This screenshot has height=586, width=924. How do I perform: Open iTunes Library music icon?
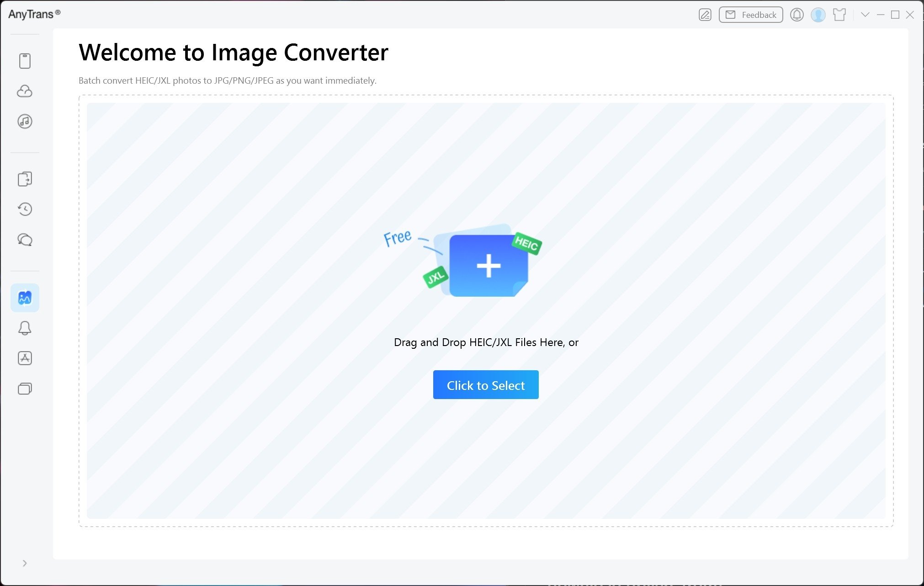[x=25, y=122]
